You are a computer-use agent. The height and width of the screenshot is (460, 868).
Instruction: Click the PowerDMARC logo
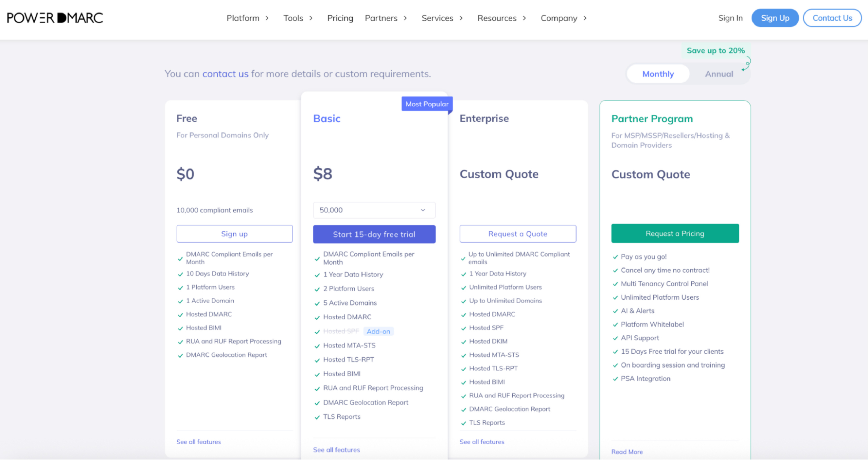(55, 18)
